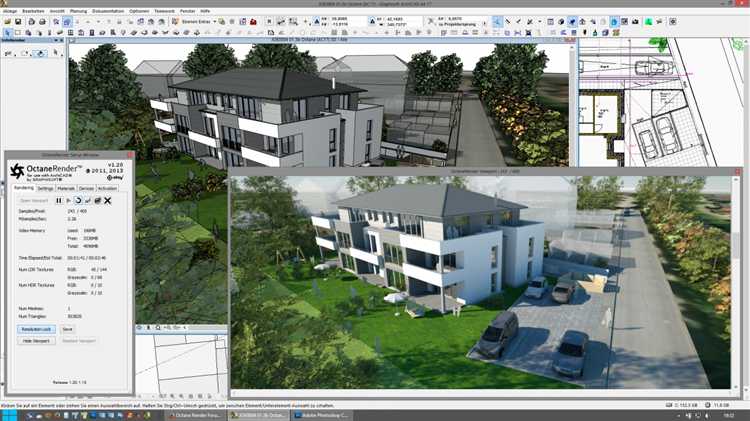Click the highlighted icon in the left tool panel
The image size is (750, 421).
point(40,53)
